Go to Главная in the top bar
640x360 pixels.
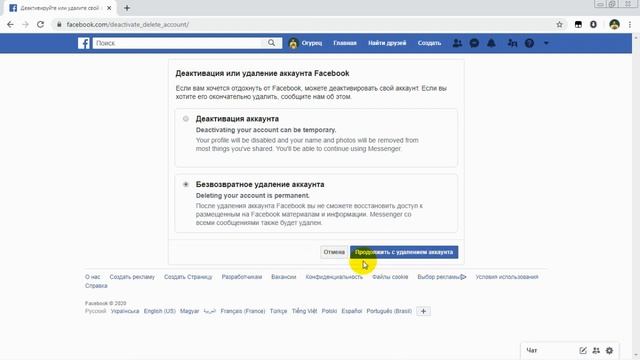(345, 43)
